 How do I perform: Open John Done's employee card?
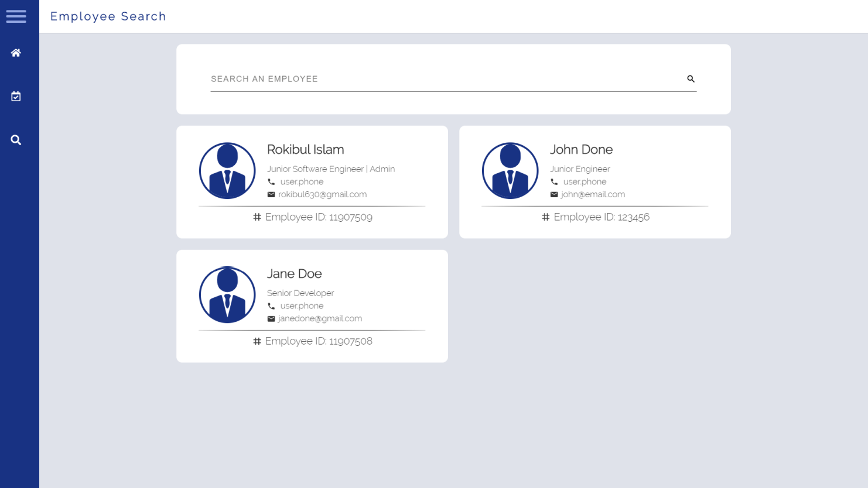pyautogui.click(x=595, y=182)
